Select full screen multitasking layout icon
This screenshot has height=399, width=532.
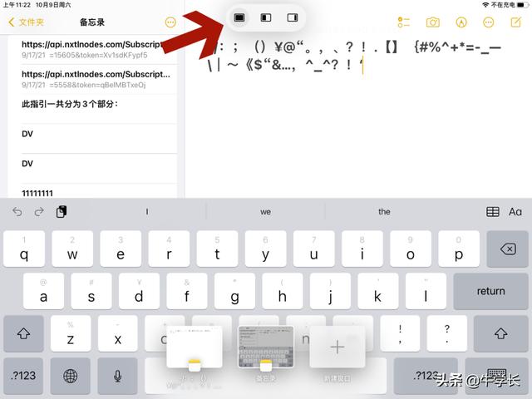(x=239, y=17)
